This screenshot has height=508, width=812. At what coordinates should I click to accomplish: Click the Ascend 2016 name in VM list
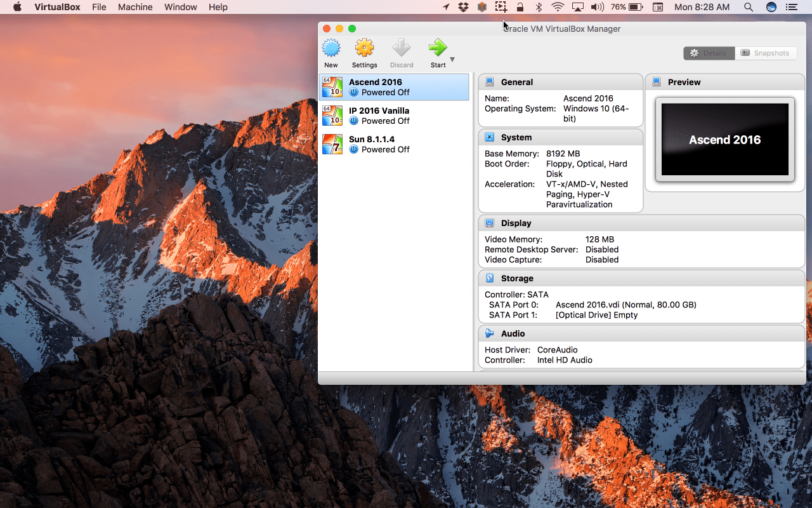point(375,82)
